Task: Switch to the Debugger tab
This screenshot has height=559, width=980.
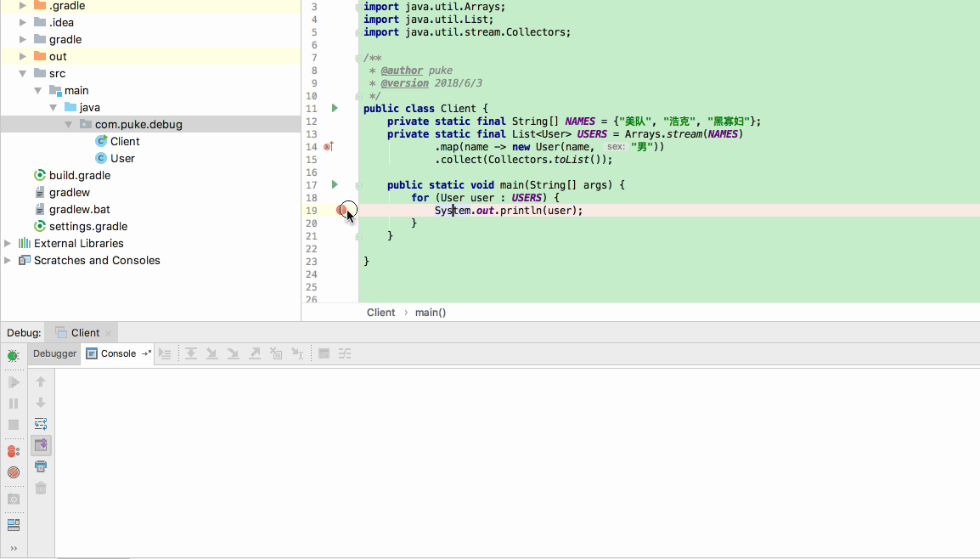Action: click(x=54, y=353)
